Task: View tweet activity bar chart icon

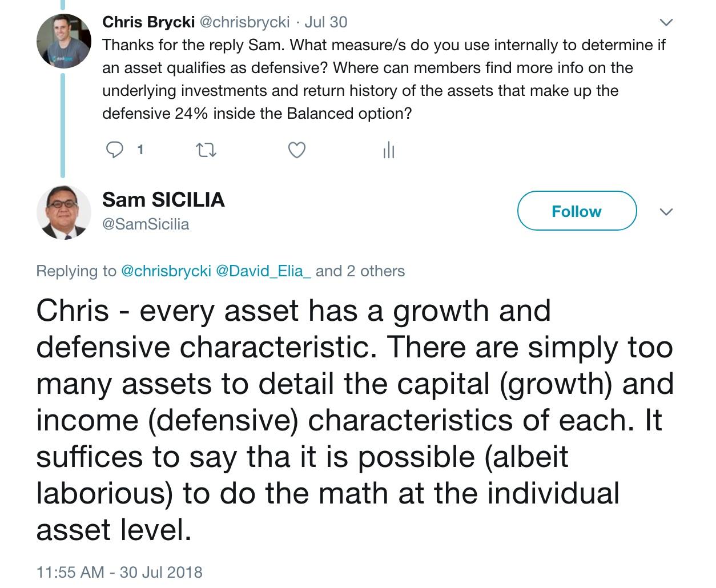Action: [388, 150]
